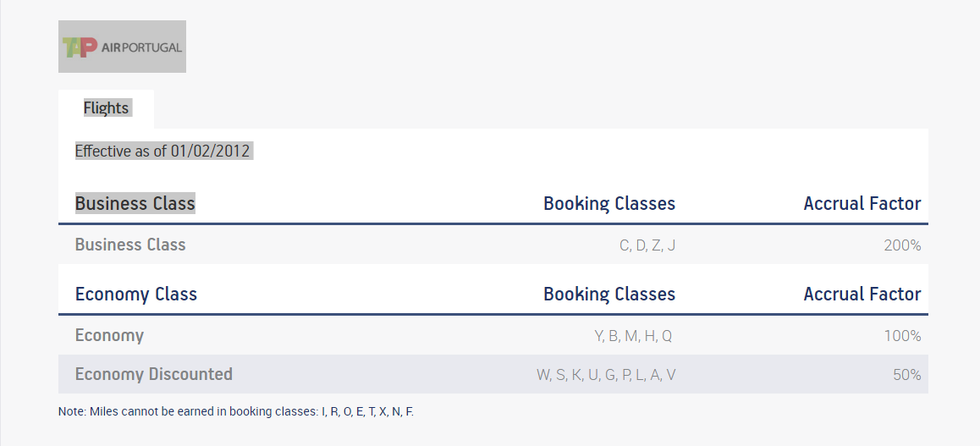
Task: Click the 'Y, B, M, H, Q' booking classes cell
Action: point(633,336)
